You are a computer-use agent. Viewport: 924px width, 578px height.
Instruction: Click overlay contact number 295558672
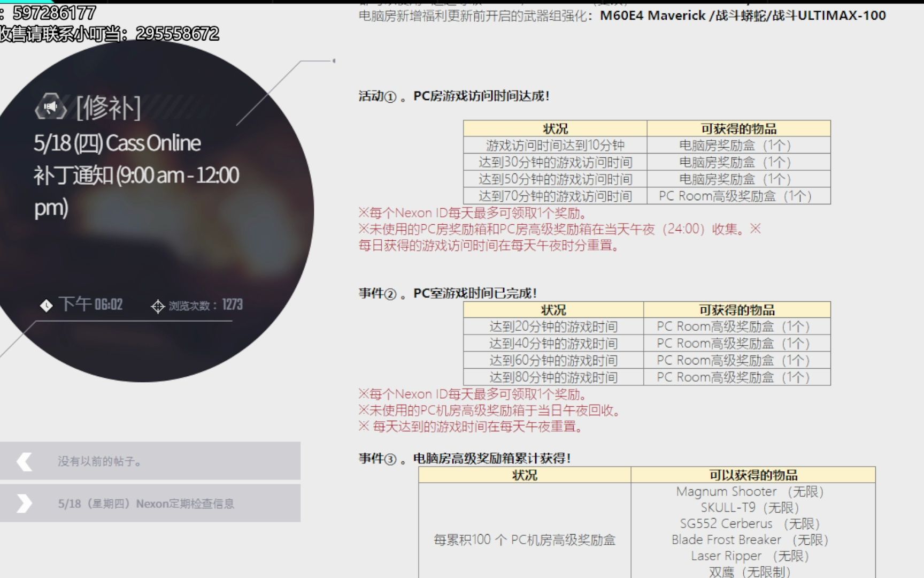tap(178, 34)
